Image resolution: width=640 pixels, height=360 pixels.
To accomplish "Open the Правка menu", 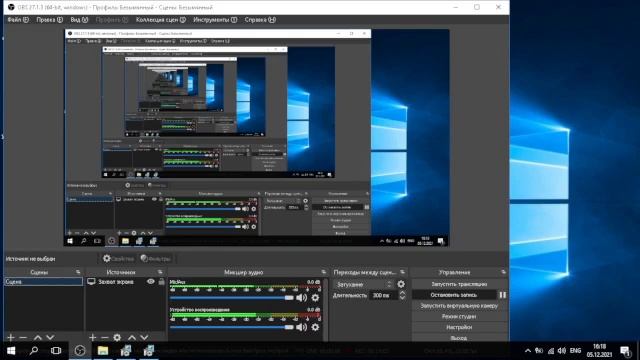I will pos(49,20).
